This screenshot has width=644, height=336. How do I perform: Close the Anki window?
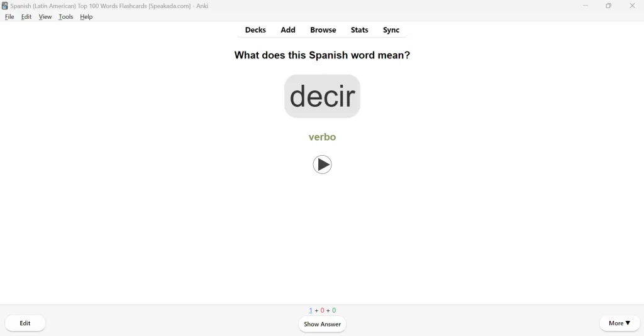click(x=632, y=6)
